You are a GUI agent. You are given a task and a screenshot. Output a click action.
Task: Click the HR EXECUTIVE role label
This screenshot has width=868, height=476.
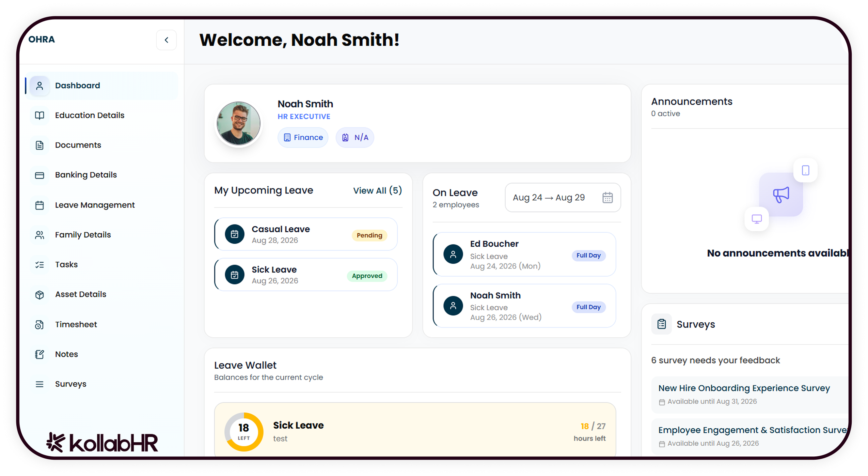(x=304, y=116)
